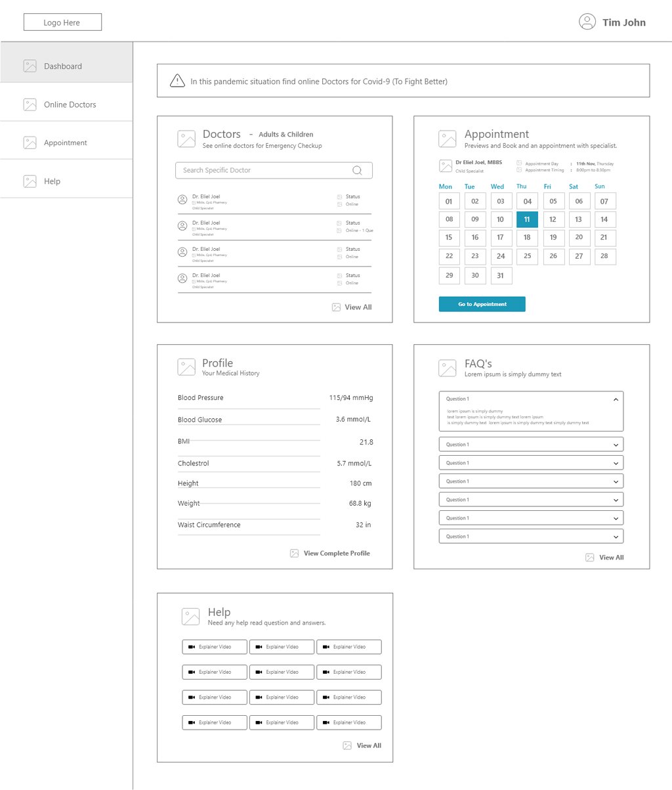Click the Weight value 68.8 kg
This screenshot has width=672, height=790.
coord(360,503)
